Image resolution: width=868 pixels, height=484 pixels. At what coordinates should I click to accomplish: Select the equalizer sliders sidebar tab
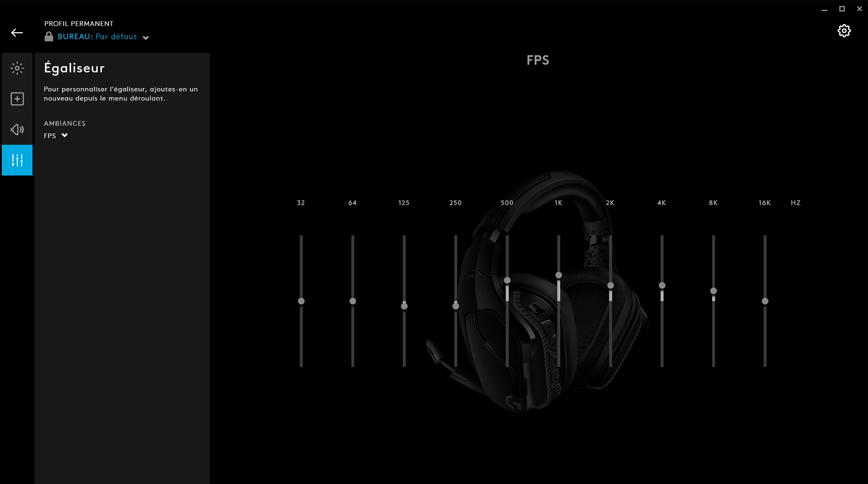[17, 160]
